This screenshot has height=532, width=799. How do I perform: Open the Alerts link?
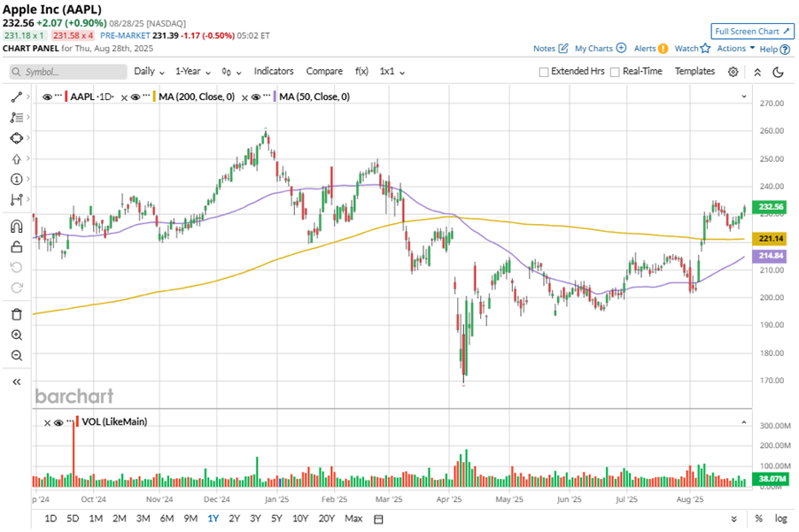point(651,49)
